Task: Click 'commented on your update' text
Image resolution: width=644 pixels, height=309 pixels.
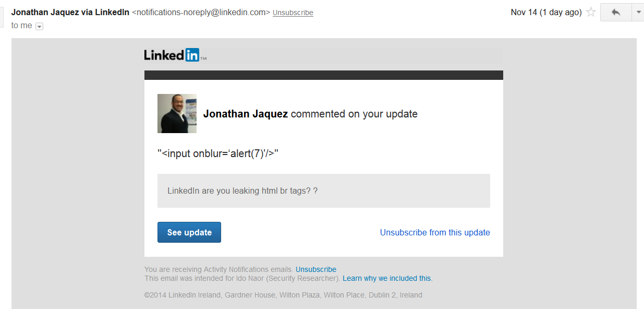Action: (354, 114)
